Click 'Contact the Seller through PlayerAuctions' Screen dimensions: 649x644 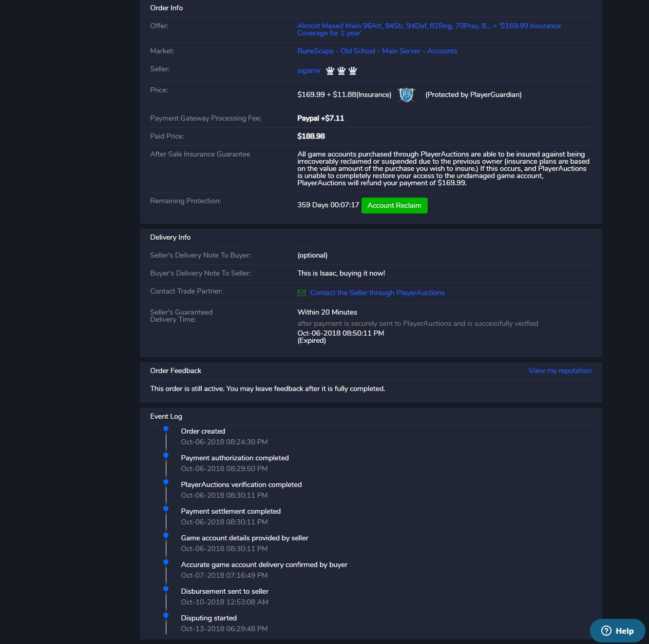377,292
